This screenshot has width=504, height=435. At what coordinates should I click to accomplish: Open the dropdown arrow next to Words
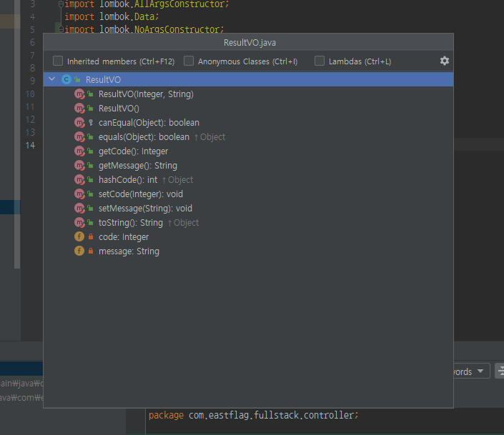pos(480,371)
